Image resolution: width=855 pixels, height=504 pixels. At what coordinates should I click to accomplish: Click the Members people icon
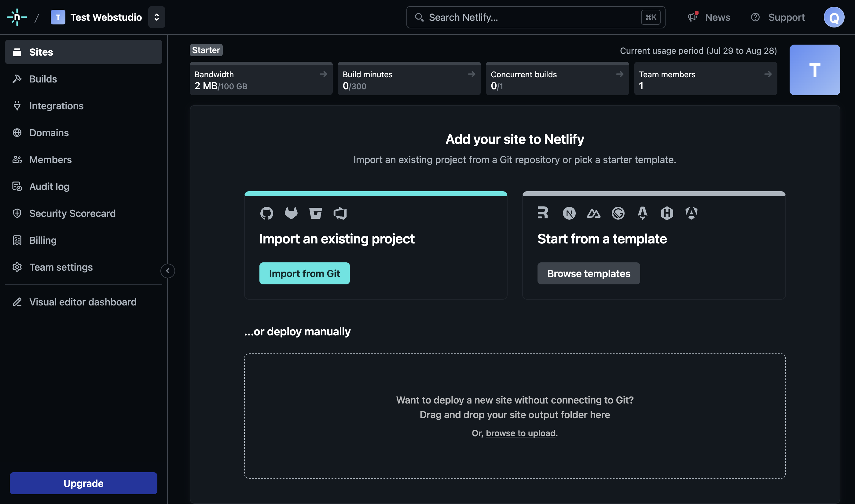pos(17,159)
